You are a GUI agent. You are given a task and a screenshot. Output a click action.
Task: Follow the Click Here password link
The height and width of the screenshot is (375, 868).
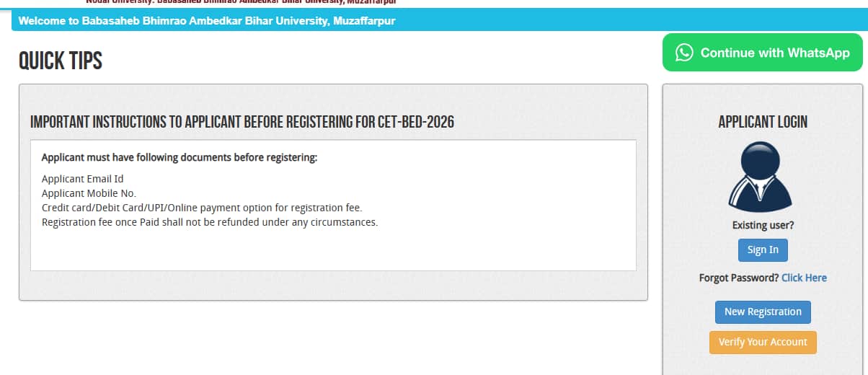pos(804,278)
